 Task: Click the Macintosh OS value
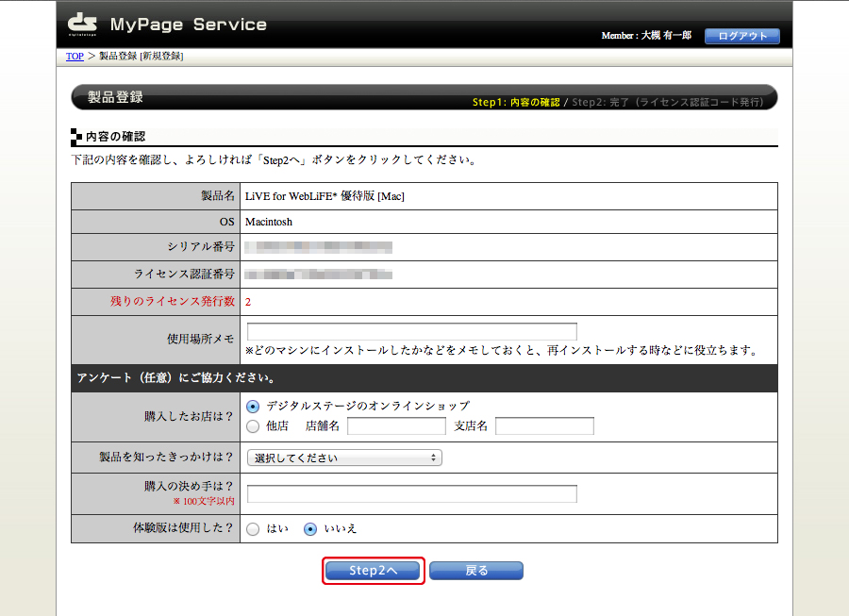click(x=269, y=222)
